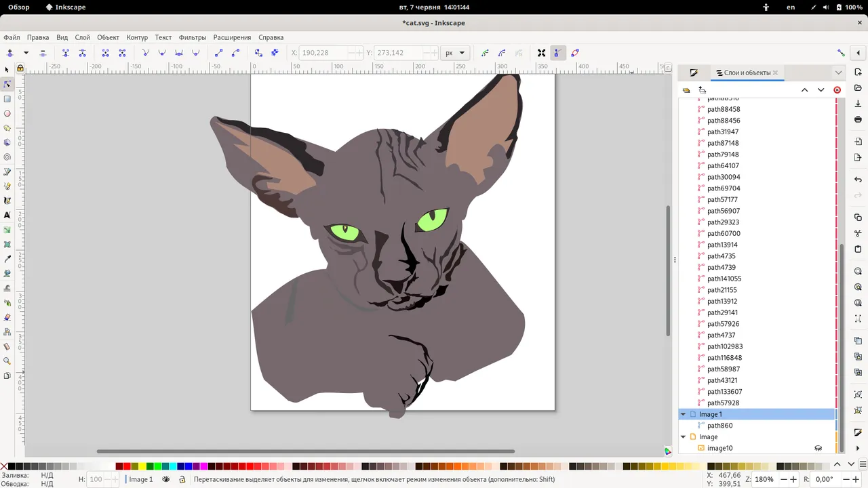Toggle the guides lock at the ruler corner
This screenshot has width=868, height=488.
pos(20,68)
